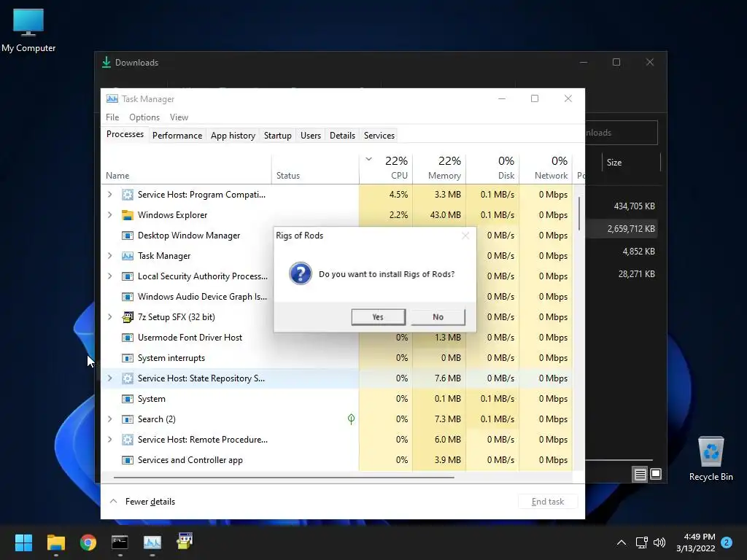Click the Windows Explorer folder icon in list
This screenshot has height=560, width=747.
tap(127, 215)
